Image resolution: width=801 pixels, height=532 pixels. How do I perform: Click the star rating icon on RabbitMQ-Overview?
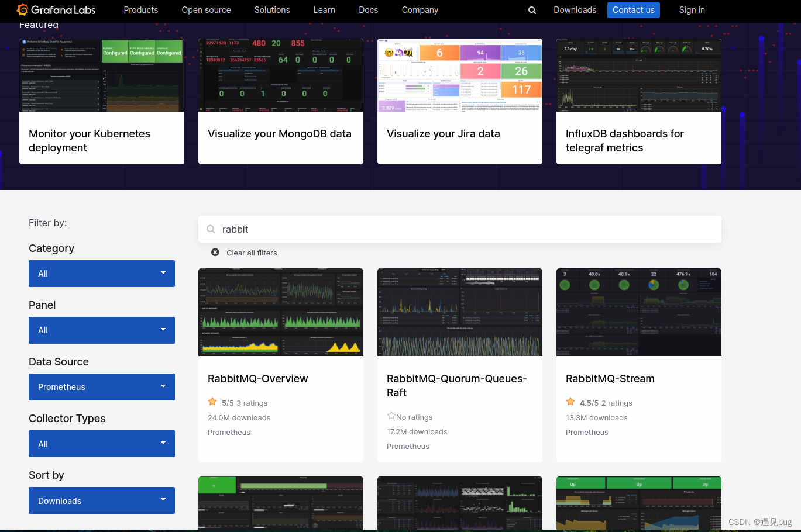point(212,402)
